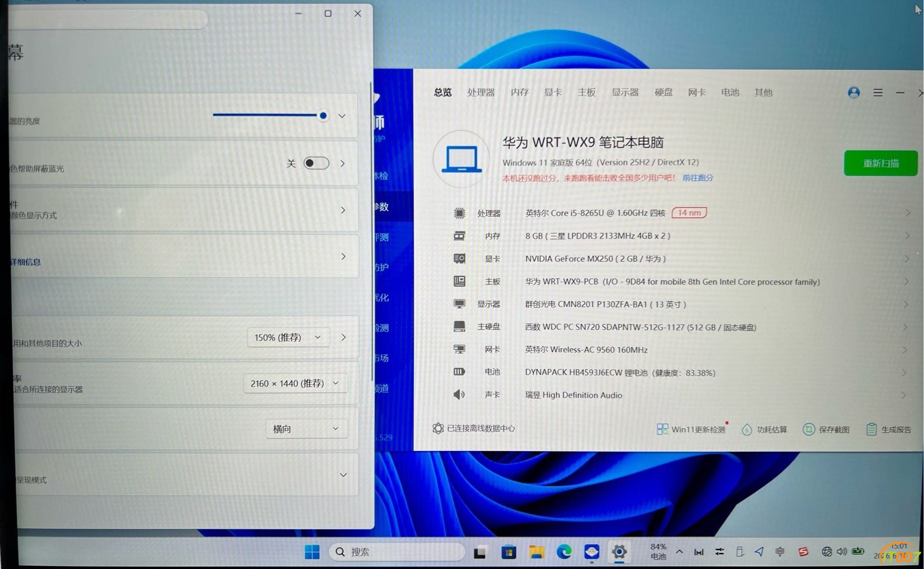Viewport: 924px width, 569px height.
Task: Click the 功耗估算 power icon
Action: pos(746,430)
